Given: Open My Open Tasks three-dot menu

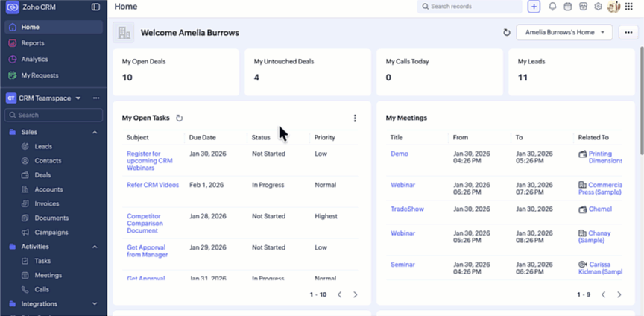Looking at the screenshot, I should click(x=355, y=118).
